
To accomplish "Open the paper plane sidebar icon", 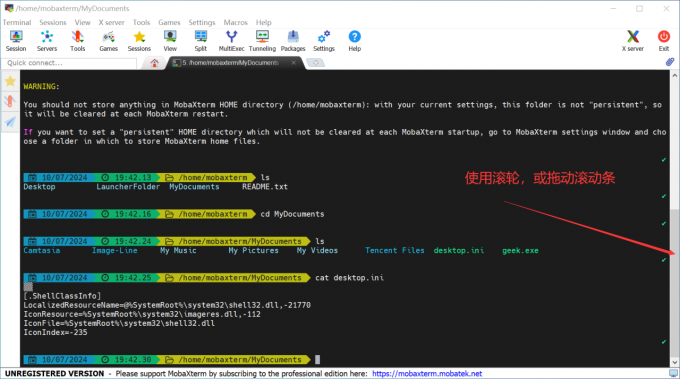I will tap(10, 122).
